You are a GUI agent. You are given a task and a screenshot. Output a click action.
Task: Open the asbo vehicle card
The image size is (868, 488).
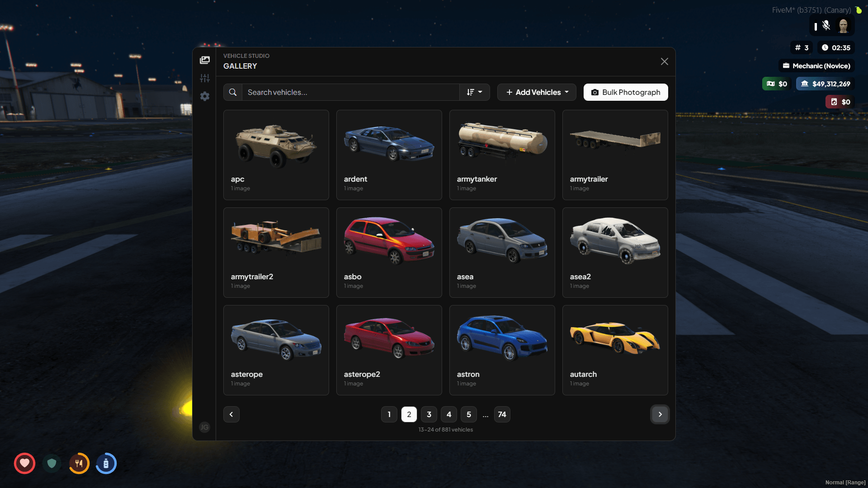[x=389, y=253]
